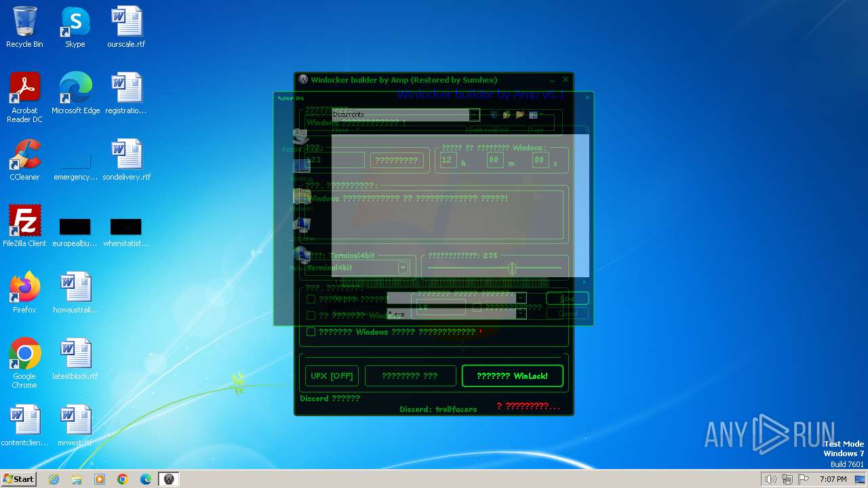This screenshot has height=488, width=868.
Task: Open the volume control in system tray
Action: click(x=770, y=479)
